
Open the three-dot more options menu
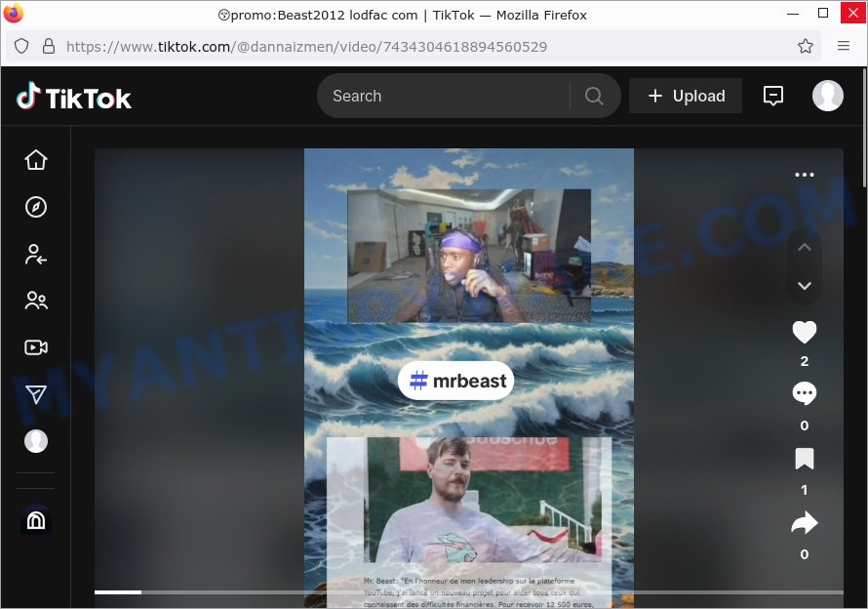805,175
